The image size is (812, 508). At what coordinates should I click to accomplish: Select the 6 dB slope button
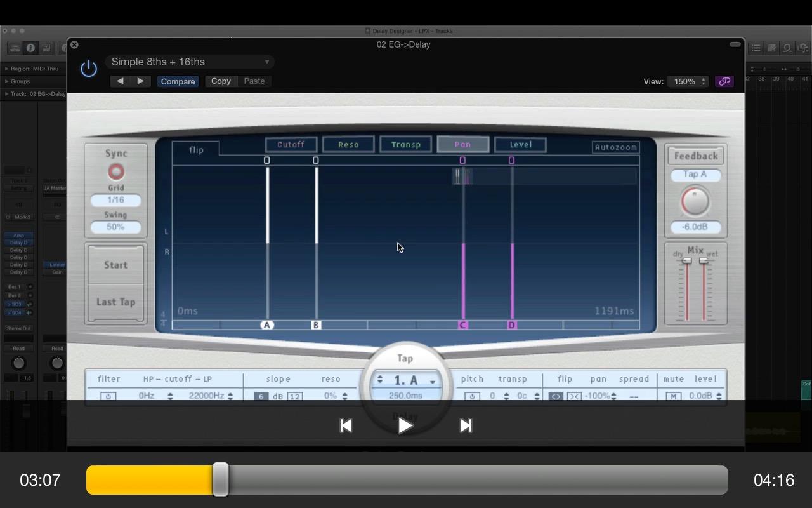261,396
